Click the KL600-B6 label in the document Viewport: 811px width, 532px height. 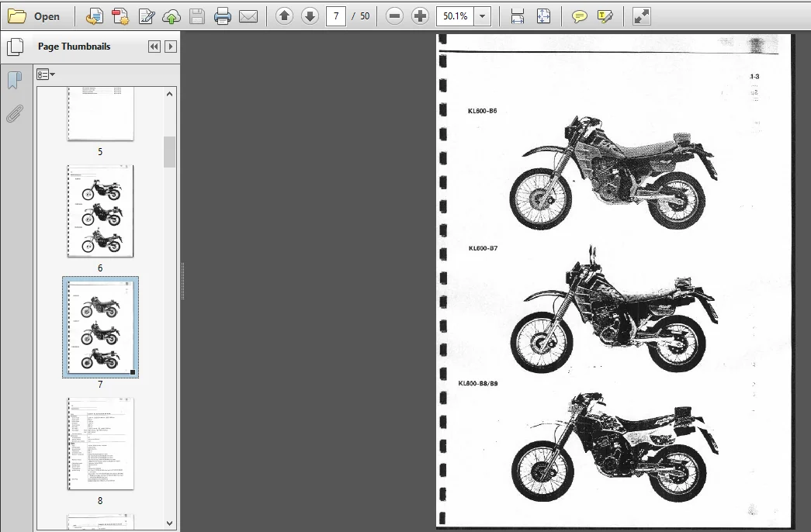(482, 111)
